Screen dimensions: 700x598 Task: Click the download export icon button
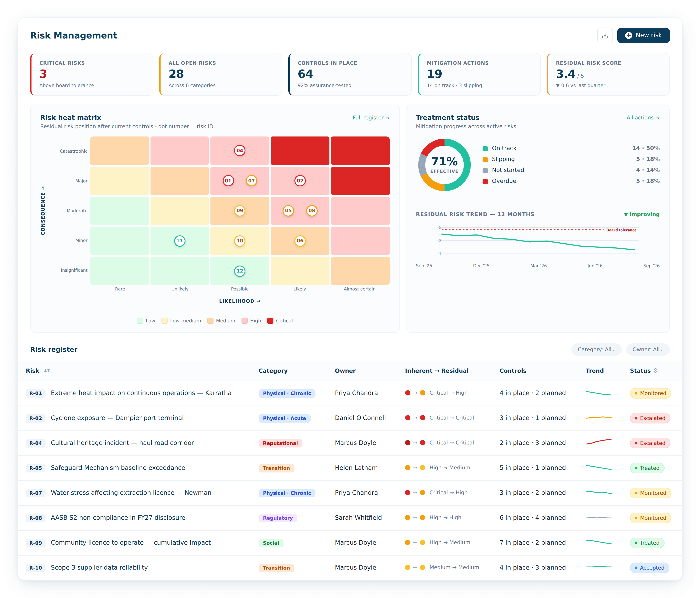coord(605,35)
